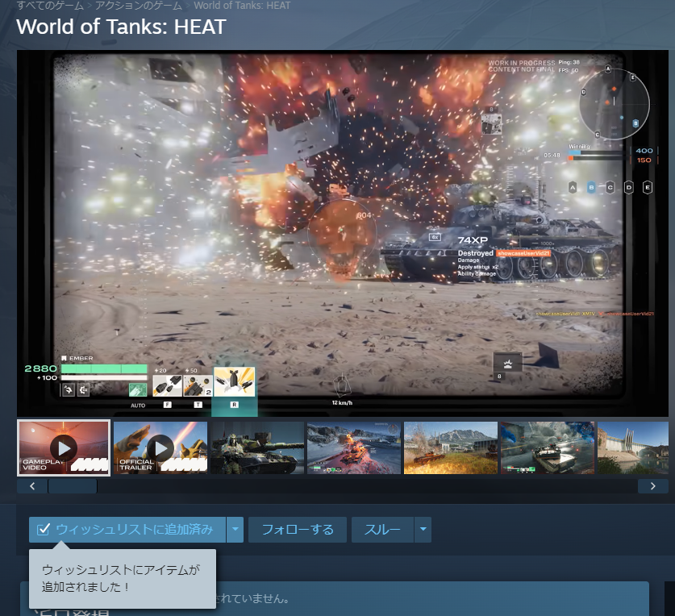The image size is (675, 616).
Task: Select the tank in ruined city thumbnail
Action: point(548,447)
